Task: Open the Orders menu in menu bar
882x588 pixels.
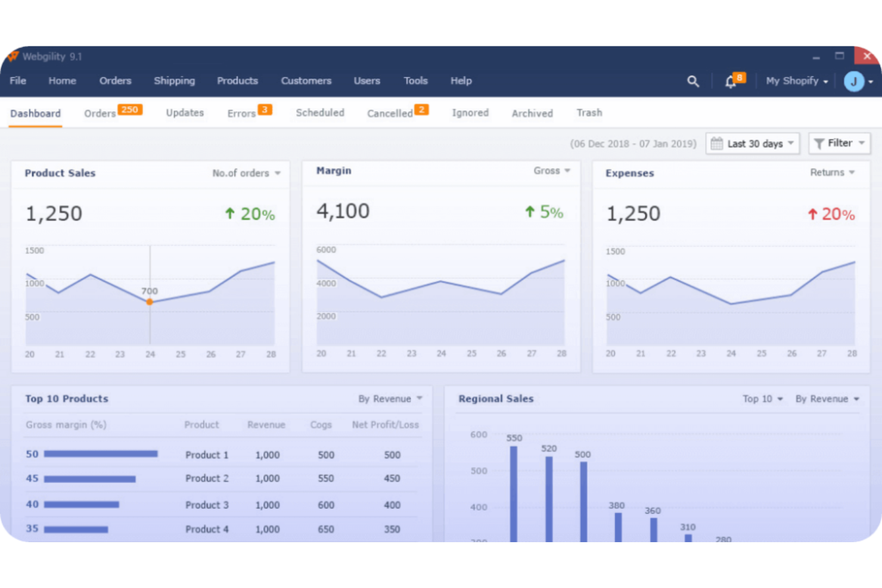Action: coord(115,80)
